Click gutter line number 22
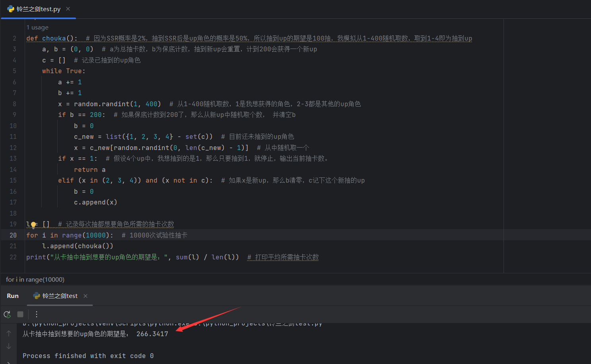This screenshot has width=591, height=364. (13, 257)
